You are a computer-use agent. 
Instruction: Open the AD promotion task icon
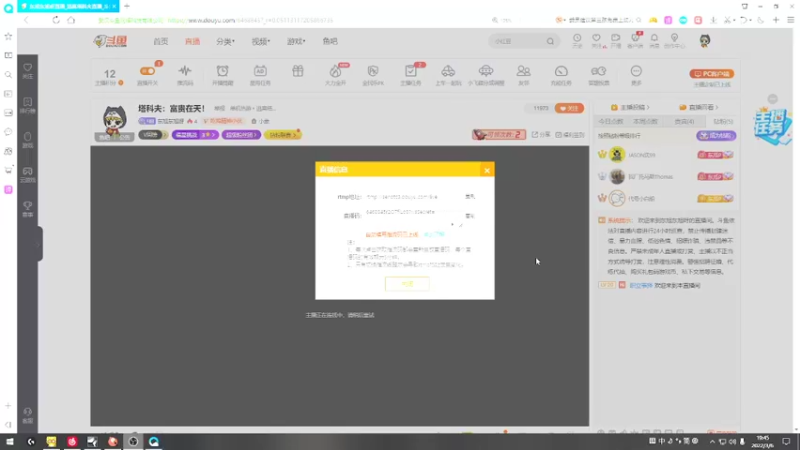pyautogui.click(x=260, y=74)
